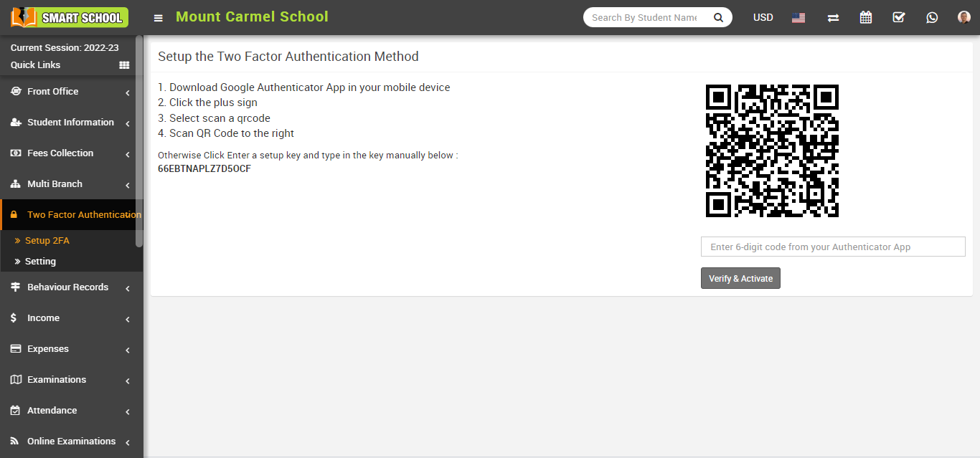Click the switch-branch arrows icon
The width and height of the screenshot is (980, 458).
(833, 17)
